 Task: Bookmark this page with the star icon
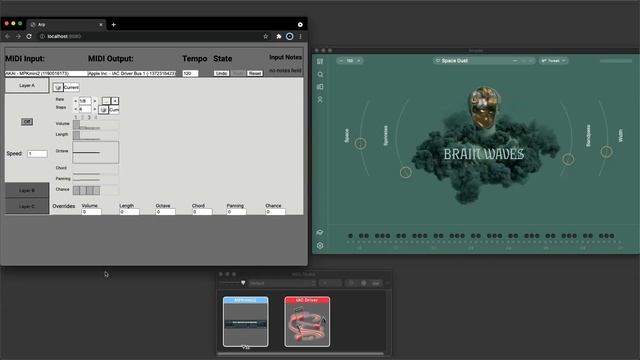pyautogui.click(x=266, y=36)
